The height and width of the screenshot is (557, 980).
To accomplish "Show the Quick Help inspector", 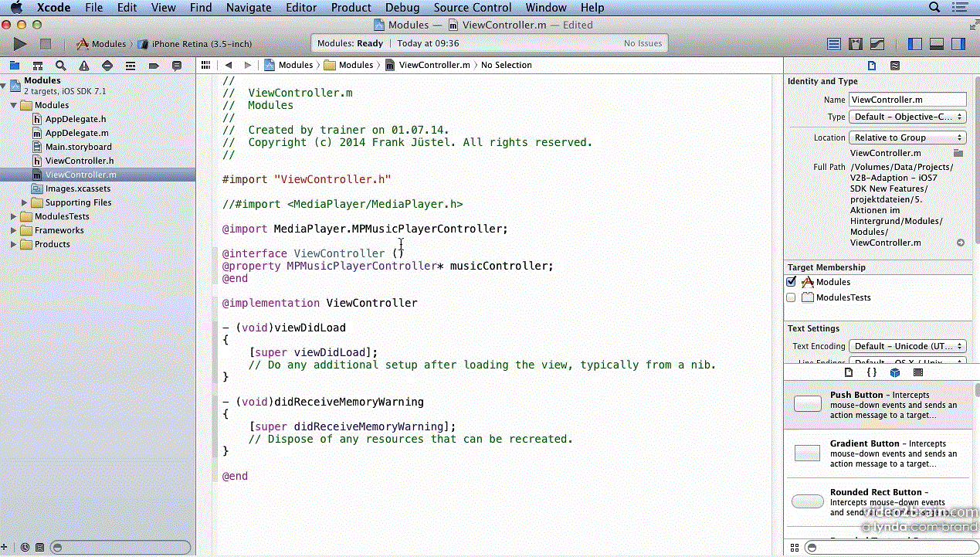I will 895,66.
